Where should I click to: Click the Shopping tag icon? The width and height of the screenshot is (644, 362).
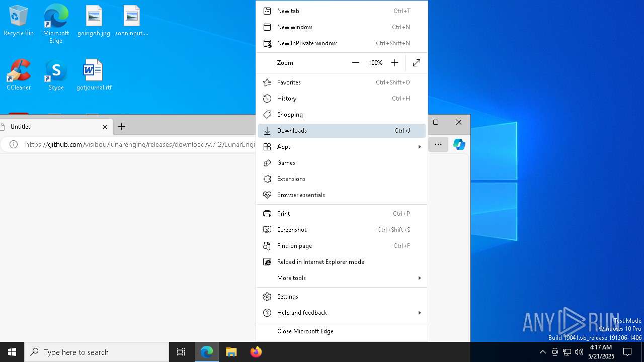[x=267, y=115]
